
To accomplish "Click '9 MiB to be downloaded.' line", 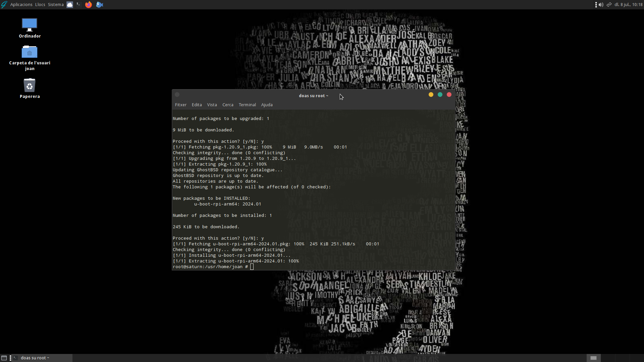I will point(203,130).
